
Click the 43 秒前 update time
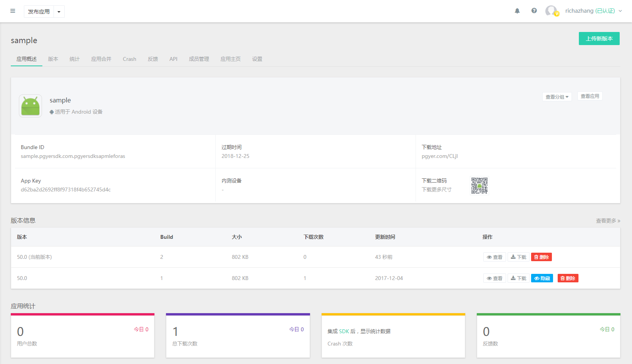384,257
